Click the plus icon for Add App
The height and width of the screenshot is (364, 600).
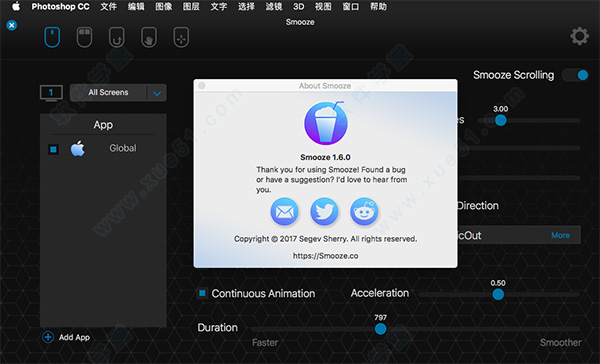coord(48,337)
